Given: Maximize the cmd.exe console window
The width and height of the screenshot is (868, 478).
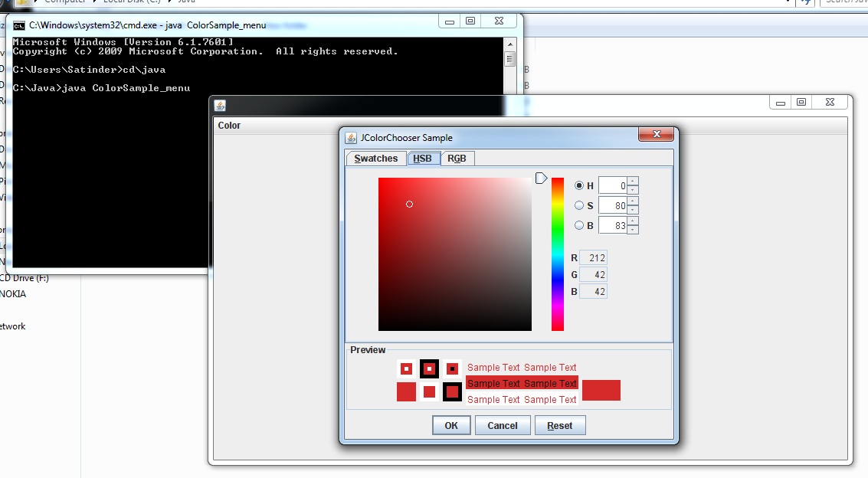Looking at the screenshot, I should tap(470, 21).
